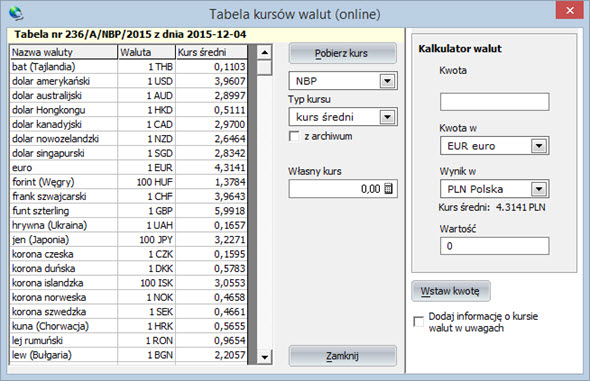Select the 'funt szterling' row

click(x=128, y=211)
